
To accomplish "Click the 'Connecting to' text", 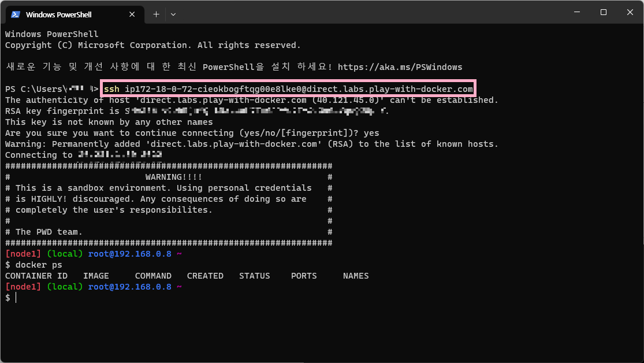I will tap(39, 155).
